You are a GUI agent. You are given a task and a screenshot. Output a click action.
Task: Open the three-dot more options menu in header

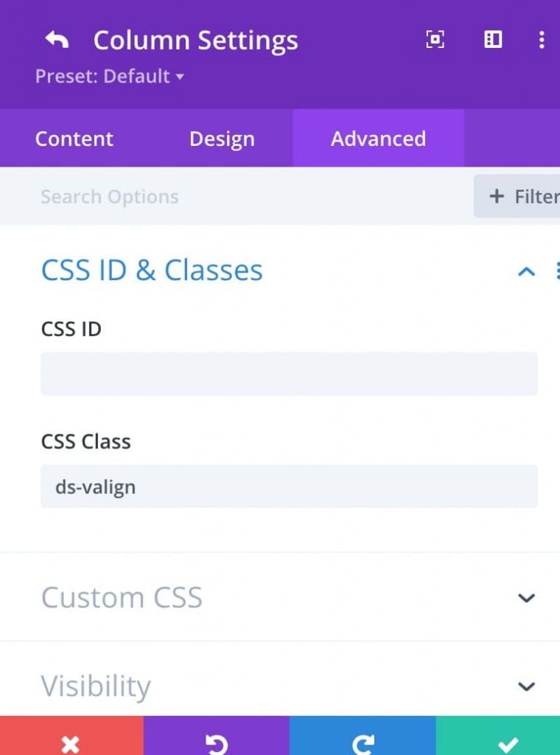pyautogui.click(x=542, y=40)
